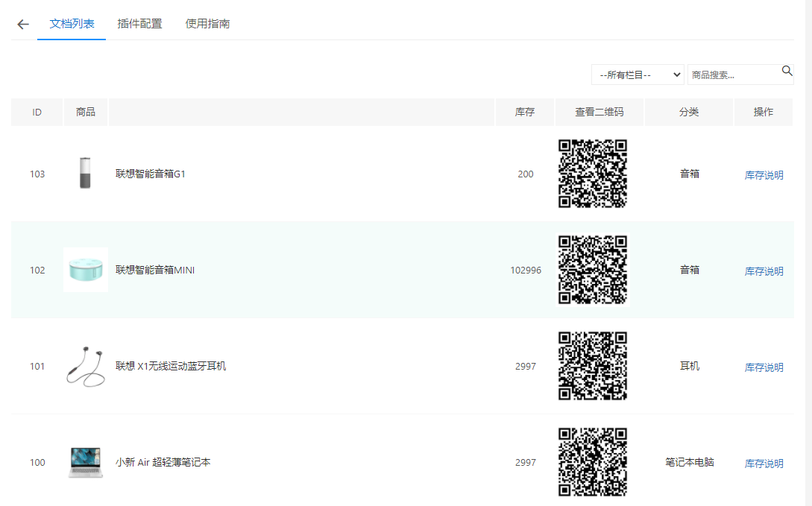This screenshot has height=506, width=812.
Task: Open 库存说明 for 联想 X1无线运动蓝牙耳机
Action: (x=764, y=367)
